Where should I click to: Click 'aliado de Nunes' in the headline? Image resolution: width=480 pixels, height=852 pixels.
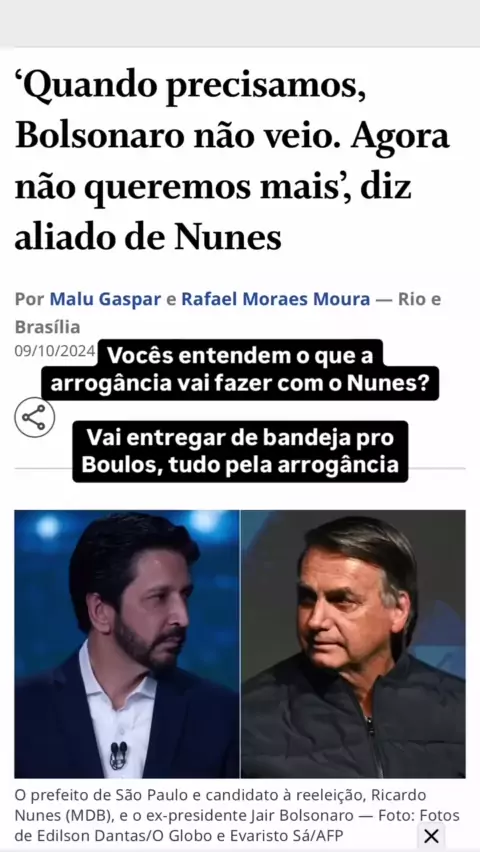click(x=148, y=238)
